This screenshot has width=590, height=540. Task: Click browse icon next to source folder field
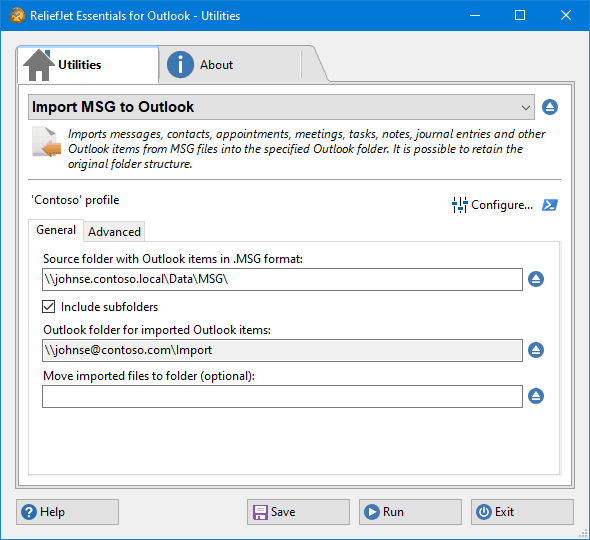(x=536, y=279)
